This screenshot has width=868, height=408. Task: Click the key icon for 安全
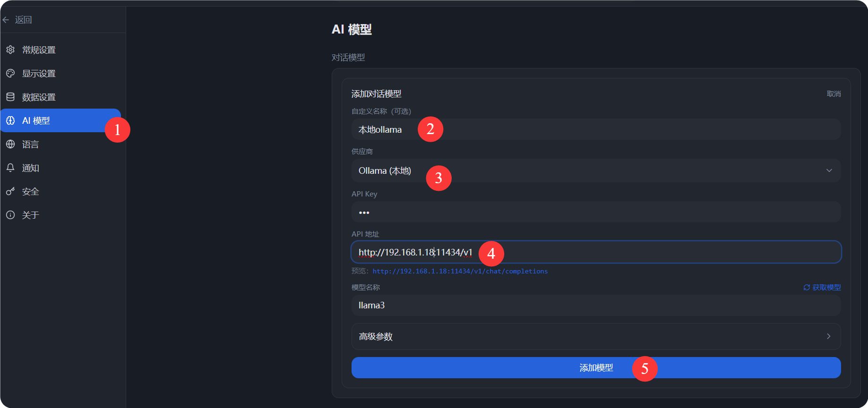10,191
